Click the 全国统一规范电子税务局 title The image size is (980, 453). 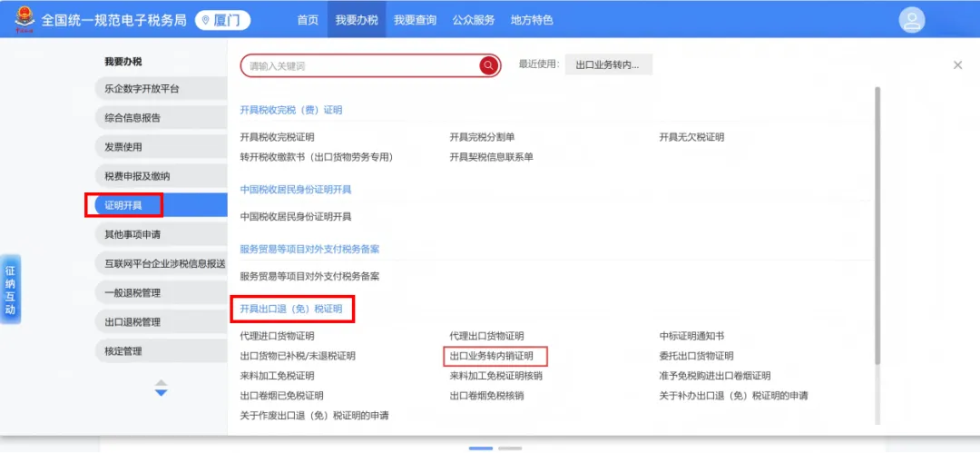point(113,20)
